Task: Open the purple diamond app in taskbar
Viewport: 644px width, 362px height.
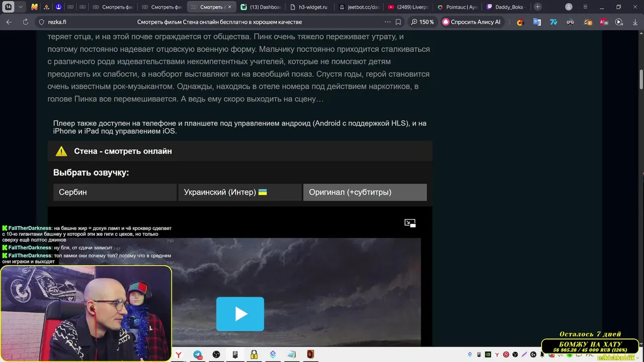Action: [273, 355]
